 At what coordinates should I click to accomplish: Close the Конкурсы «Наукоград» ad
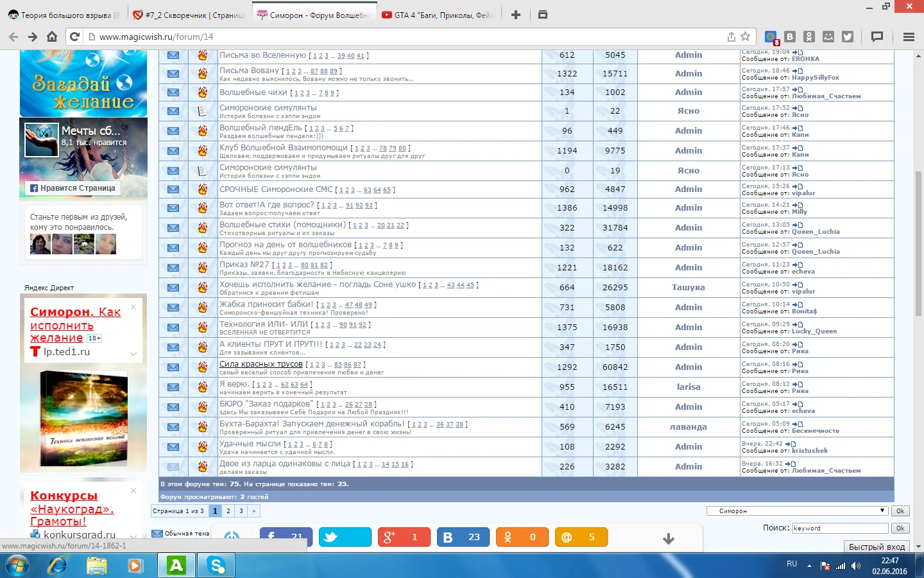[133, 491]
